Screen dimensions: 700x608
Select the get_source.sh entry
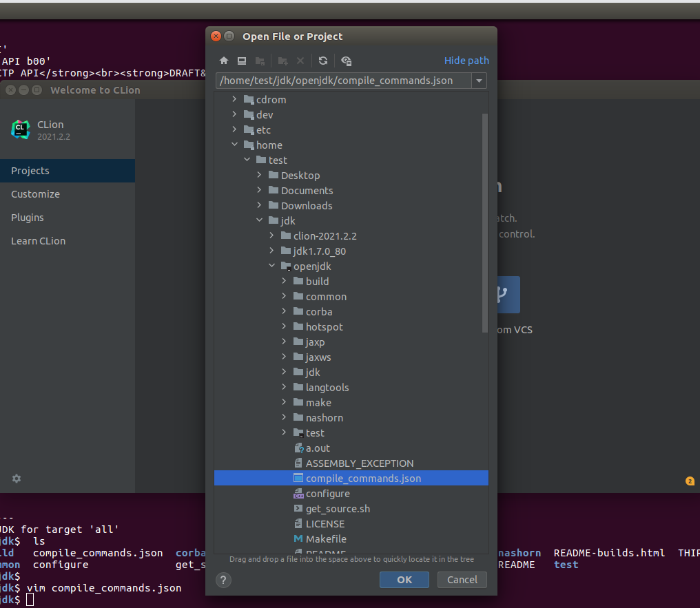point(351,509)
